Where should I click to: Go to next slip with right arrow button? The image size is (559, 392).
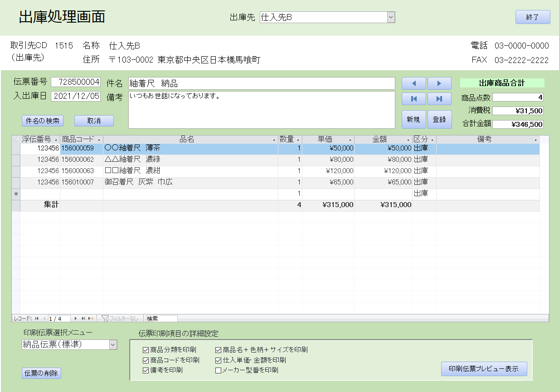(439, 83)
